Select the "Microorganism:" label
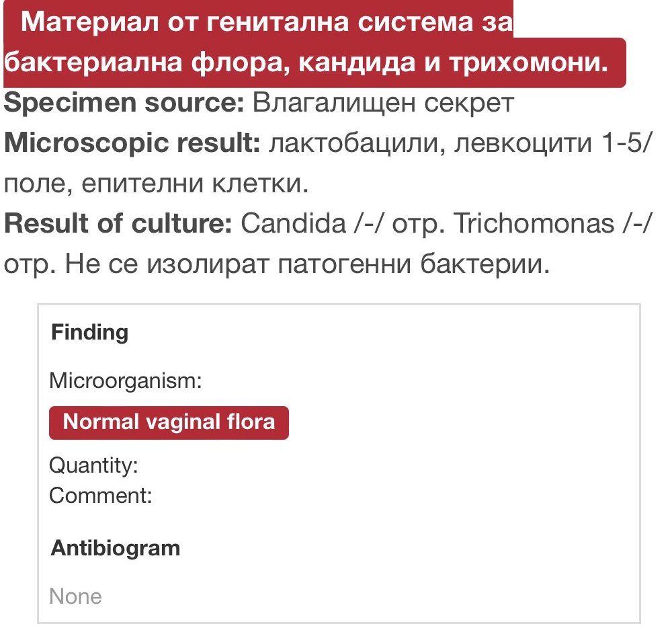The height and width of the screenshot is (628, 672). click(x=126, y=381)
